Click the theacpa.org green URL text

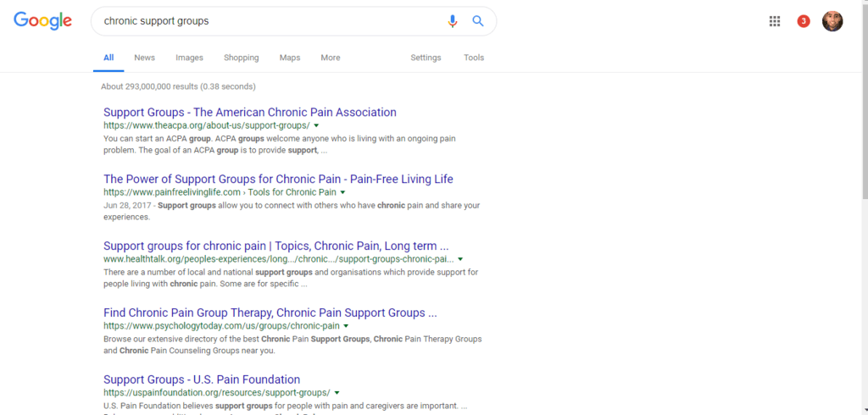tap(207, 125)
